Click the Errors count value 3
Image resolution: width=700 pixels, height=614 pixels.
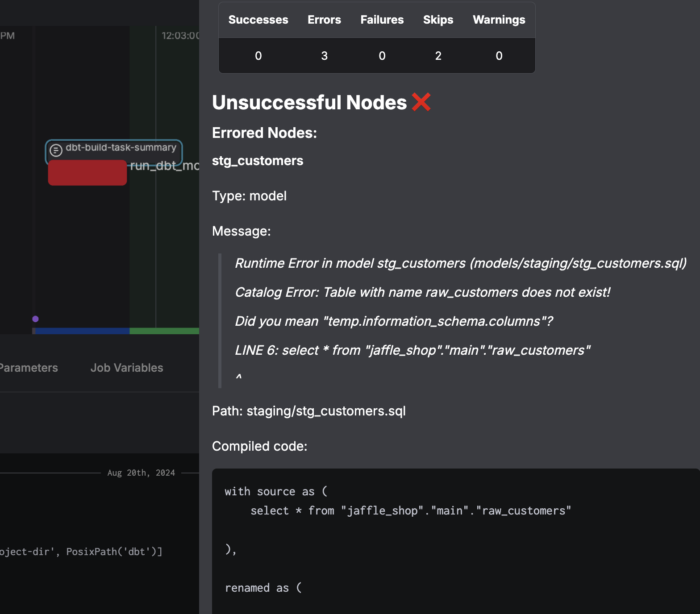[325, 56]
